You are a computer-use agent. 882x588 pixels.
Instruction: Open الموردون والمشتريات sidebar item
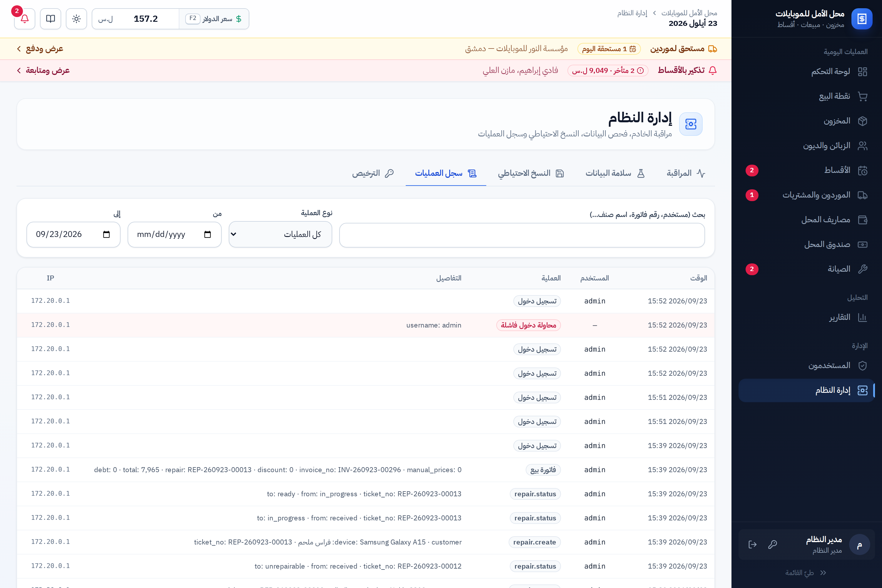806,195
